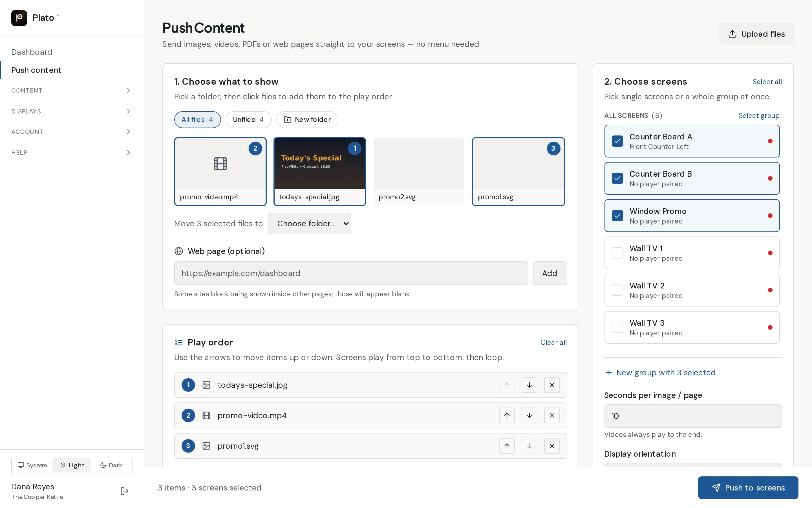Viewport: 812px width, 508px height.
Task: Move promo1.svg up in play order
Action: point(507,446)
